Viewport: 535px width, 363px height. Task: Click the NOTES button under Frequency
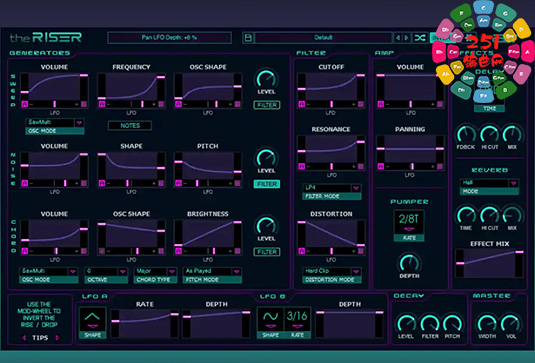point(130,126)
